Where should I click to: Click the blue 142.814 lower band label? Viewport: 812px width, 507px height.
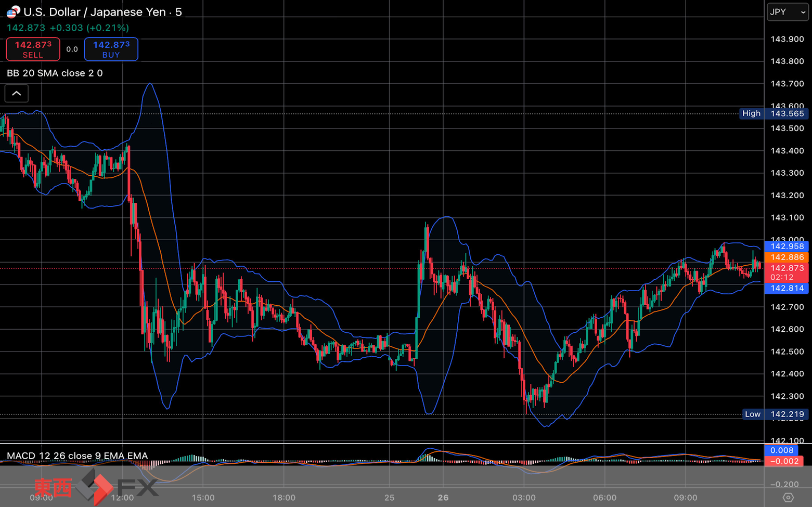tap(787, 288)
